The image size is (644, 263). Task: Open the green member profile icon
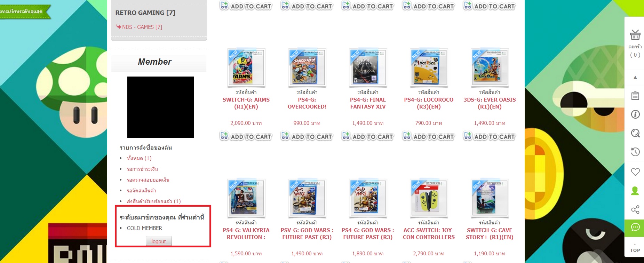pyautogui.click(x=635, y=191)
